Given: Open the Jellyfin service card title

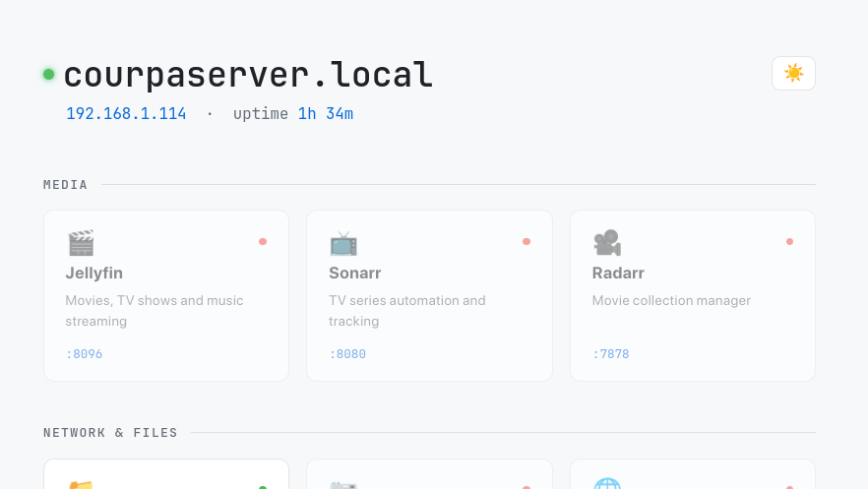Looking at the screenshot, I should (x=94, y=273).
